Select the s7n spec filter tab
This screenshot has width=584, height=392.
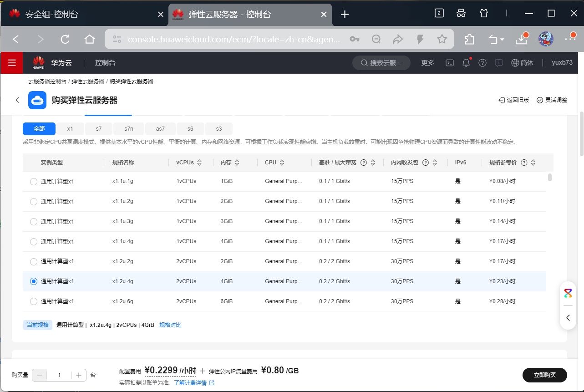pos(129,129)
